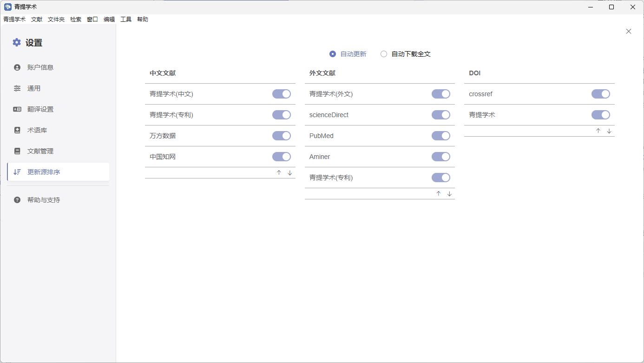Disable the 万方数据 source toggle
Screen dimensions: 644x363
(282, 136)
